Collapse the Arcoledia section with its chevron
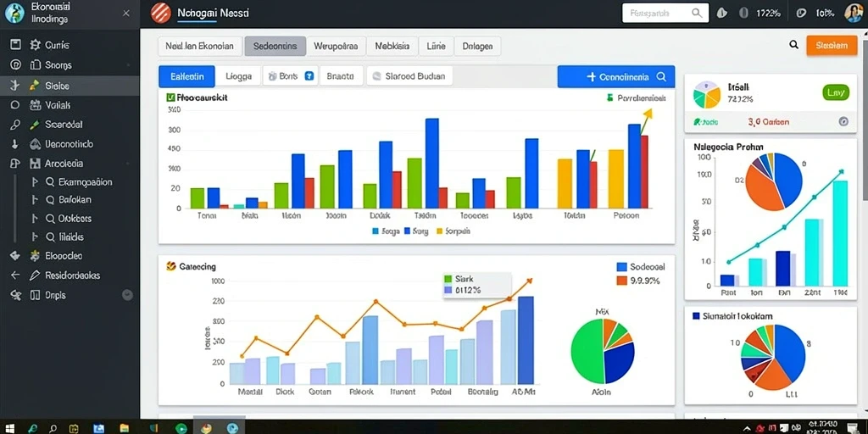Image resolution: width=868 pixels, height=434 pixels. 129,164
